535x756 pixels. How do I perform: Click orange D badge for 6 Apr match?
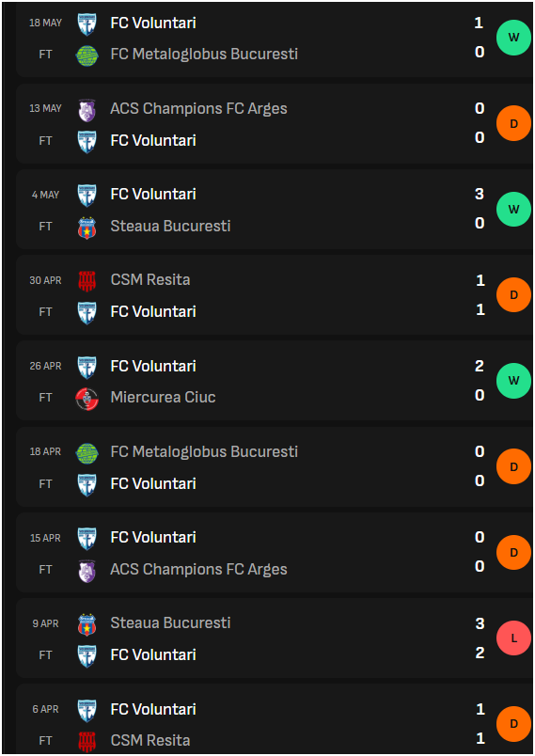coord(513,724)
